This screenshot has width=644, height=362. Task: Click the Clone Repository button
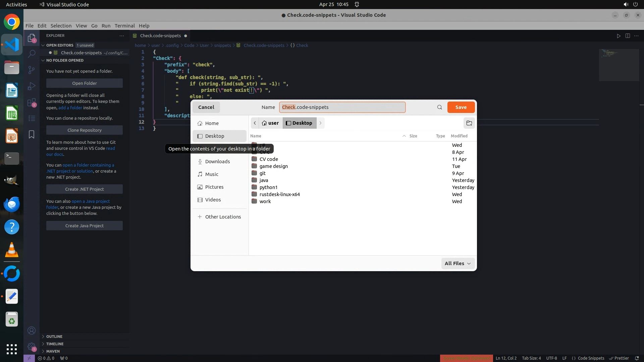click(84, 130)
